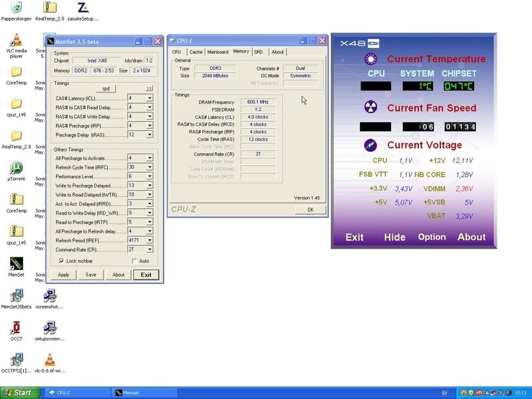Open the Papperskorgen recycle bin icon
Screen dimensions: 532x399
(x=16, y=8)
